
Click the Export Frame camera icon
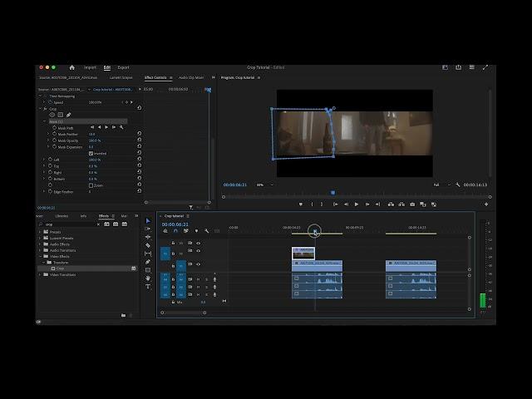click(412, 204)
